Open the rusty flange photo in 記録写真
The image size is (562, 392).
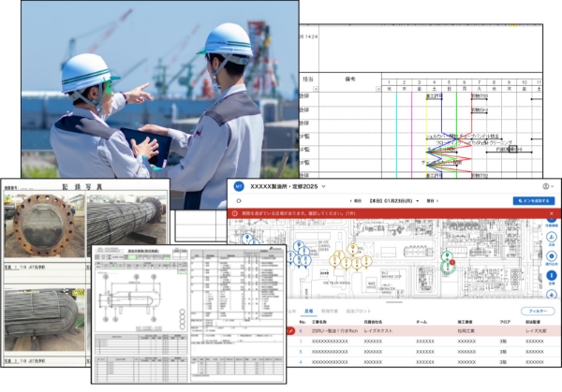coord(44,225)
